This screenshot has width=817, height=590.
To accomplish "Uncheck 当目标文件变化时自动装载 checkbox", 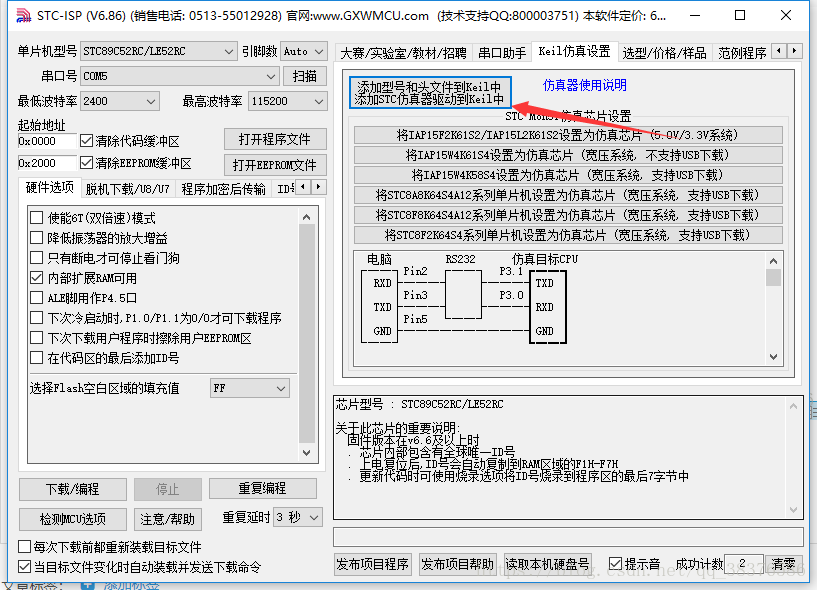I will pyautogui.click(x=24, y=567).
